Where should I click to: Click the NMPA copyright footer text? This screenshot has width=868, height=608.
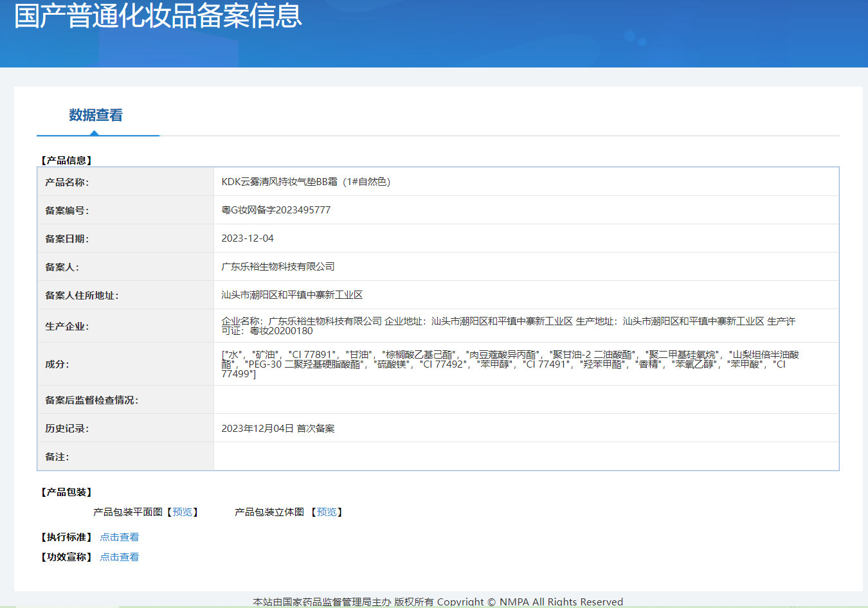(437, 602)
